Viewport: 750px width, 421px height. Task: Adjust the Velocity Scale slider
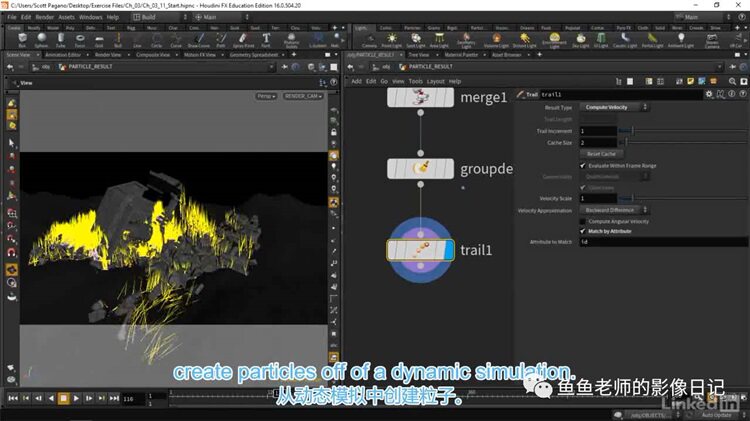tap(683, 198)
